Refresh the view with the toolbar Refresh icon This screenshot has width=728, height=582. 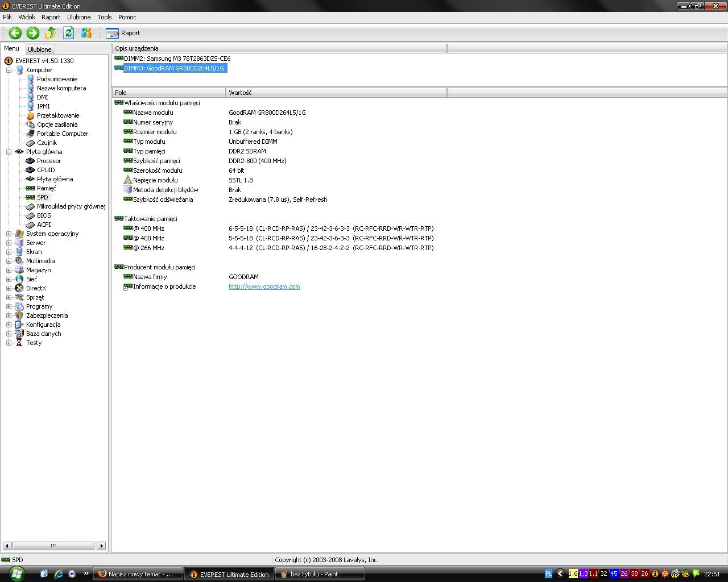68,33
